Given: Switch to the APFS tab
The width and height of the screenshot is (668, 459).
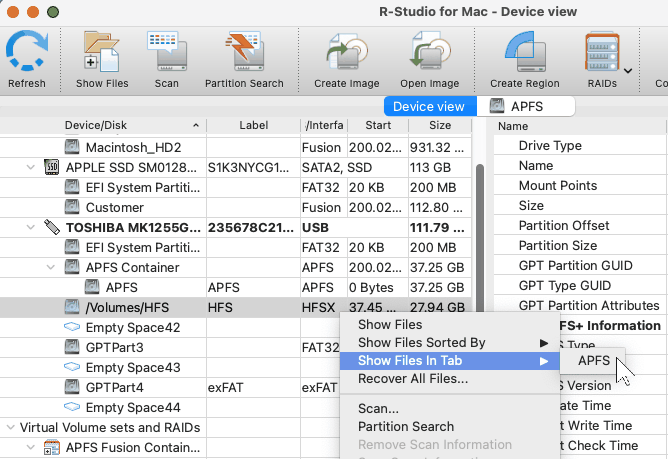Looking at the screenshot, I should [x=526, y=107].
